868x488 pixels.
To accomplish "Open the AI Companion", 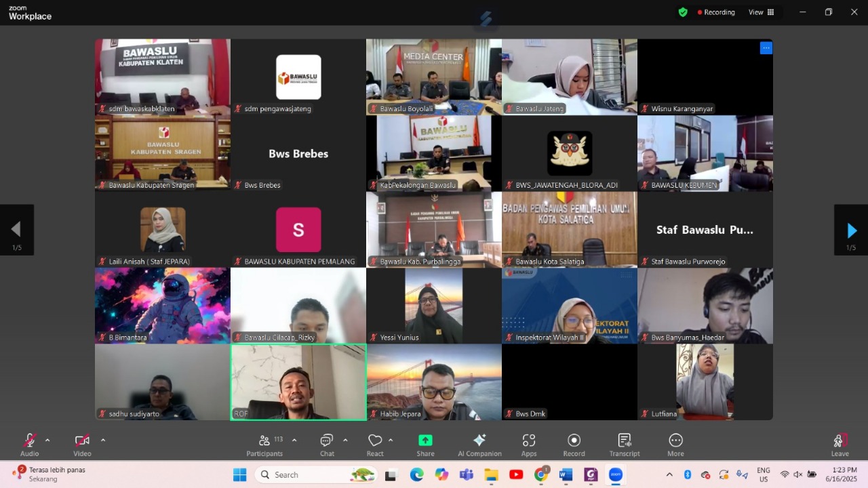I will 479,445.
